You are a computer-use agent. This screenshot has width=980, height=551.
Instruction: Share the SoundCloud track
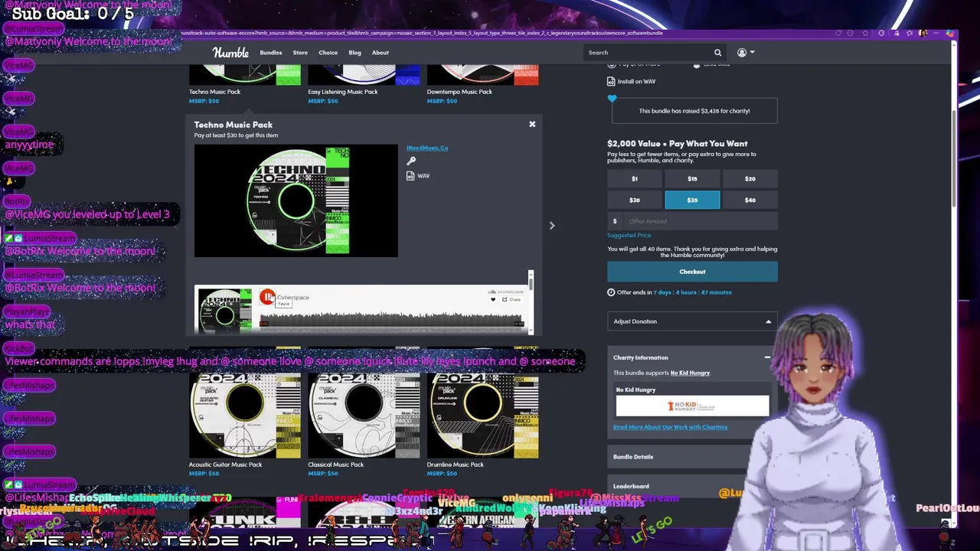pos(511,299)
